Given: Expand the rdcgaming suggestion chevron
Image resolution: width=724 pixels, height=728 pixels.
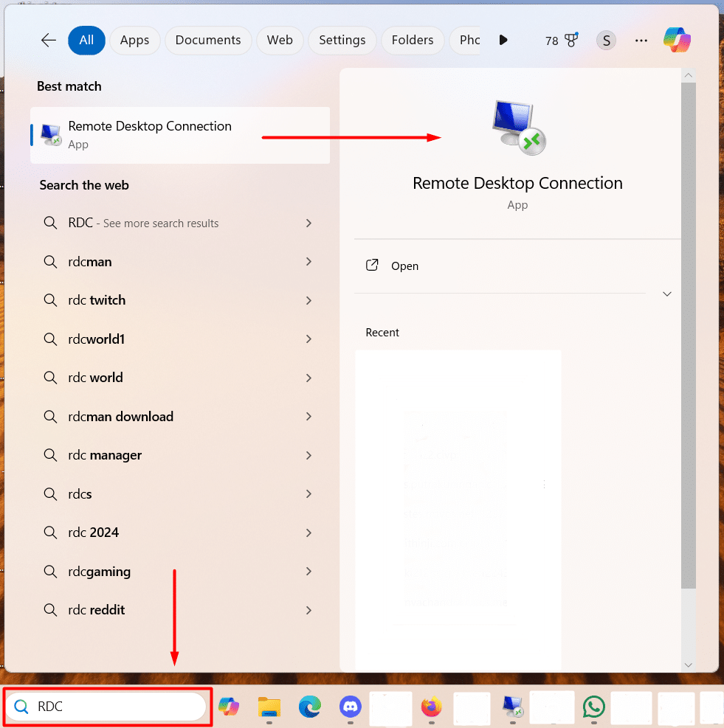Looking at the screenshot, I should 308,572.
